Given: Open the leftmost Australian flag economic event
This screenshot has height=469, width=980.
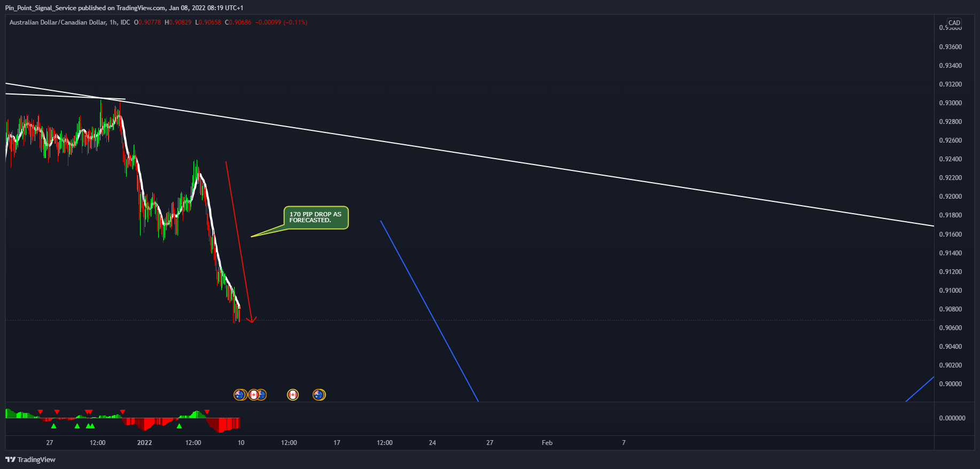Looking at the screenshot, I should click(x=240, y=395).
